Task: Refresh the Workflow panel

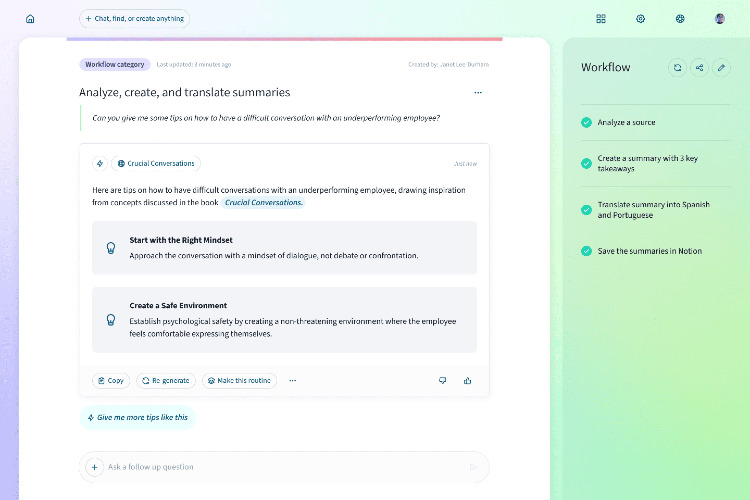Action: click(x=677, y=67)
